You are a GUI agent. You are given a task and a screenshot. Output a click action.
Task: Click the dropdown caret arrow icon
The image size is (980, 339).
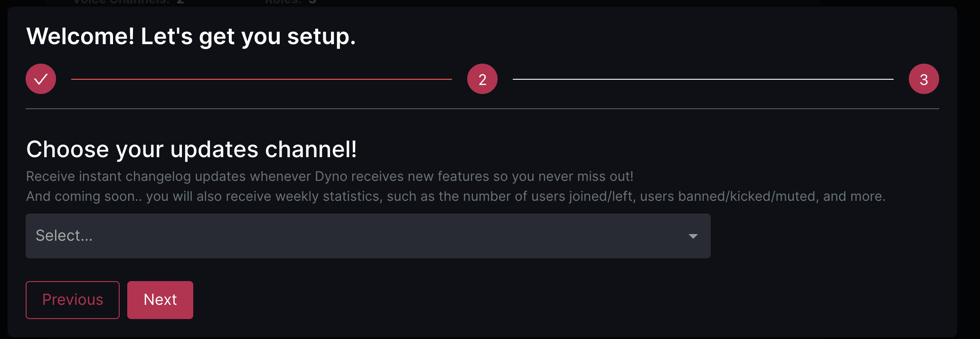693,236
